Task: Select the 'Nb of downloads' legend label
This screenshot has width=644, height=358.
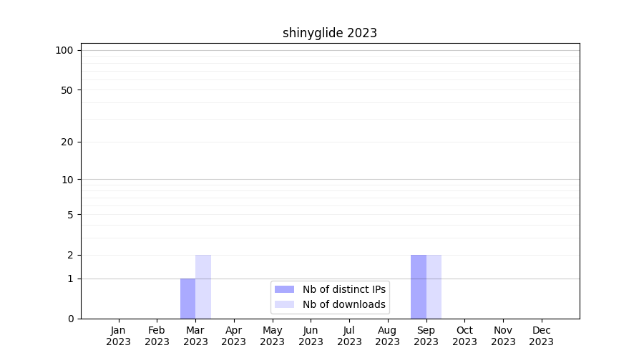Action: click(x=343, y=304)
